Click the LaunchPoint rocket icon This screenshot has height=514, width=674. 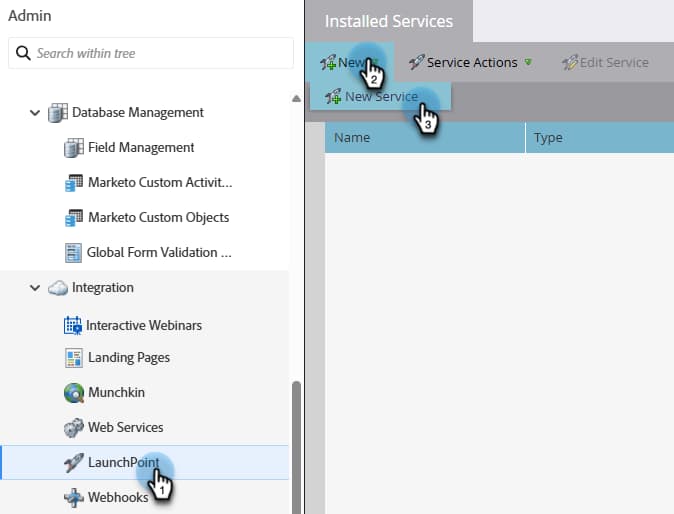pos(74,462)
